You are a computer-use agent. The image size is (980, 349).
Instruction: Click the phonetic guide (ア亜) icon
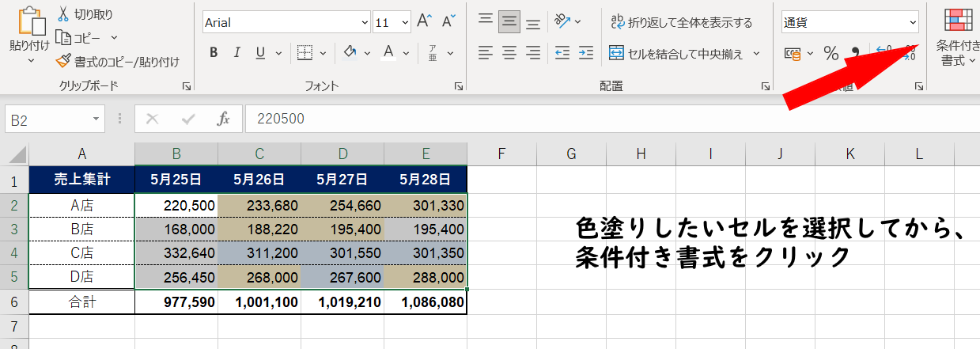(433, 53)
